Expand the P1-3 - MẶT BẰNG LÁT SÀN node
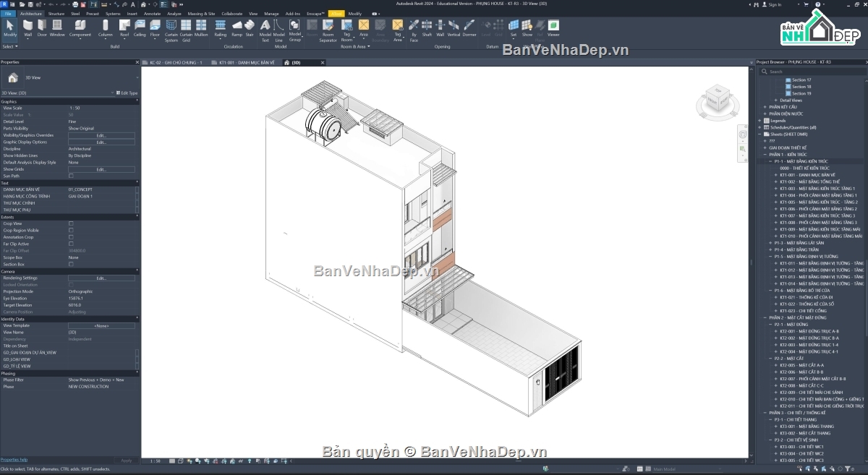This screenshot has height=475, width=868. [x=770, y=243]
